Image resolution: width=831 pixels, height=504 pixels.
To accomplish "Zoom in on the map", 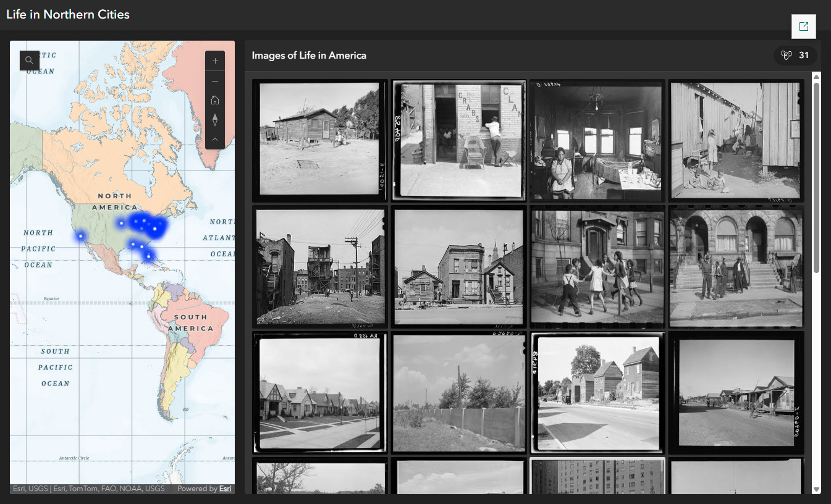I will [x=215, y=61].
